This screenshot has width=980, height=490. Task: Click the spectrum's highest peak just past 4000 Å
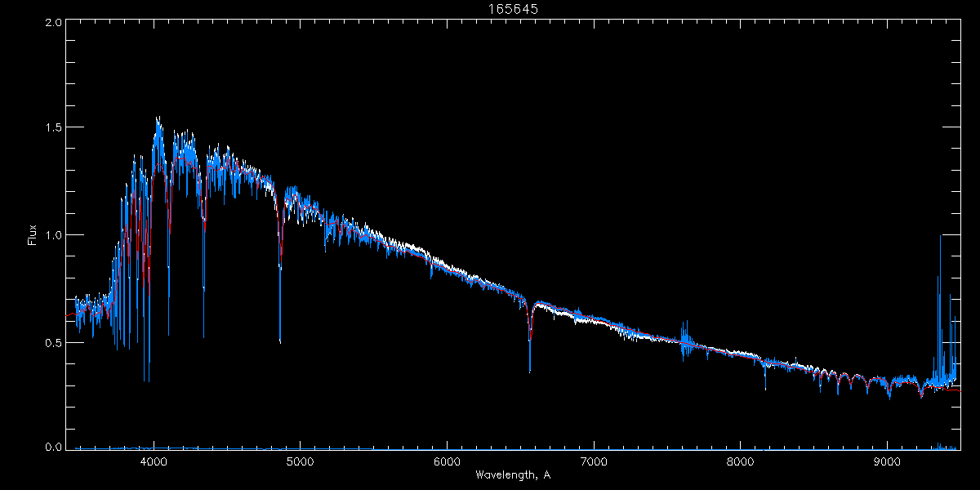coord(158,118)
